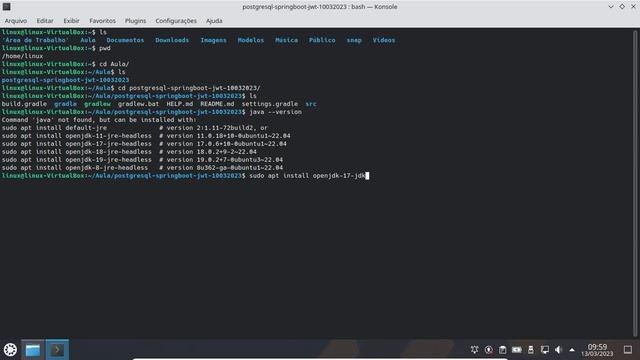Click the 'Público' folder name in output

(x=322, y=40)
